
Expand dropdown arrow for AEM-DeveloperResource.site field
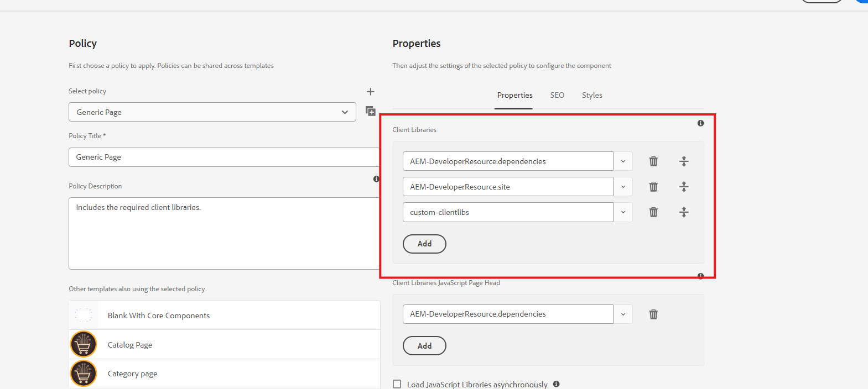(623, 187)
